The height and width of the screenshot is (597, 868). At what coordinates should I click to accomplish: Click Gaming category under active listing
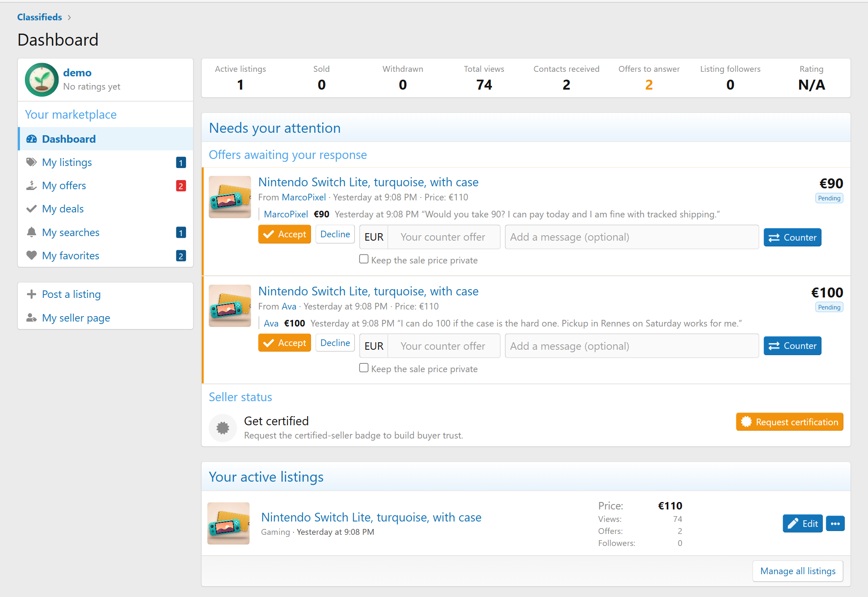(x=275, y=532)
